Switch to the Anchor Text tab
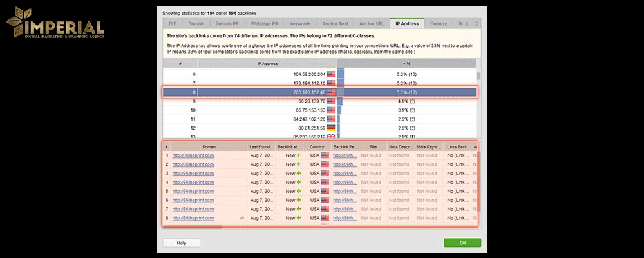 pos(336,24)
